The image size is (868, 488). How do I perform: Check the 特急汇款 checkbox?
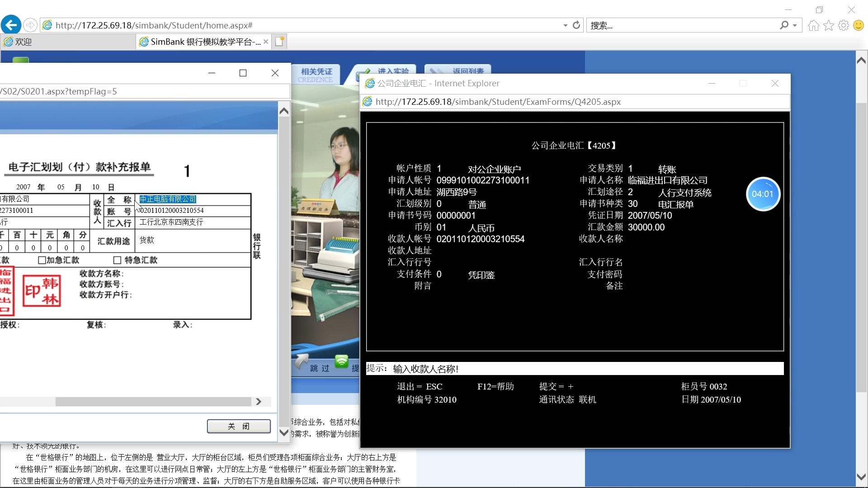tap(117, 260)
